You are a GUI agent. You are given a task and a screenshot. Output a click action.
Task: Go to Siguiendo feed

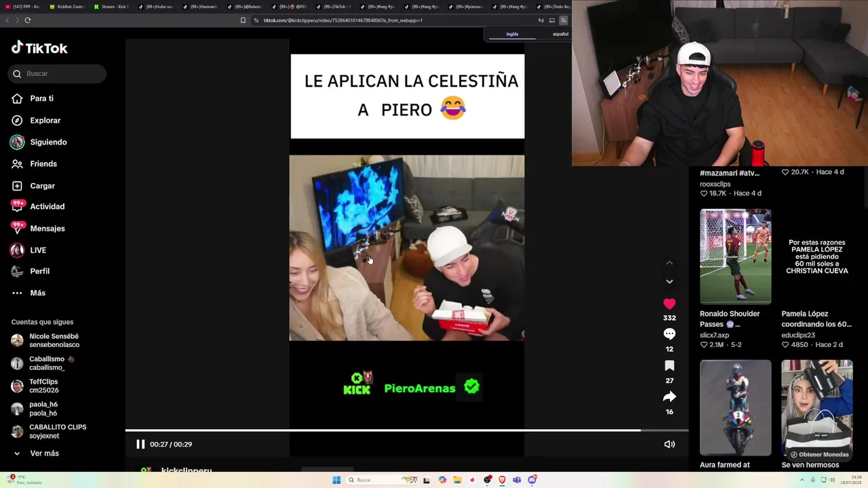pos(39,142)
